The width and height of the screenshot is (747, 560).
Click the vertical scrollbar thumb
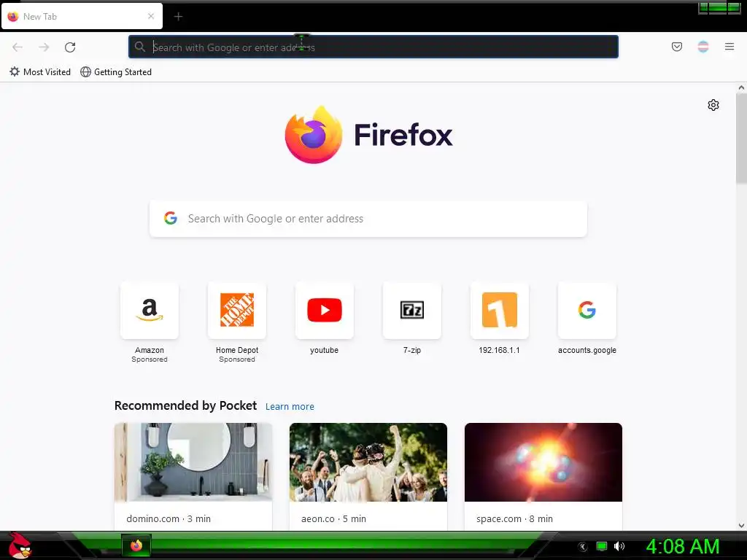pyautogui.click(x=741, y=138)
